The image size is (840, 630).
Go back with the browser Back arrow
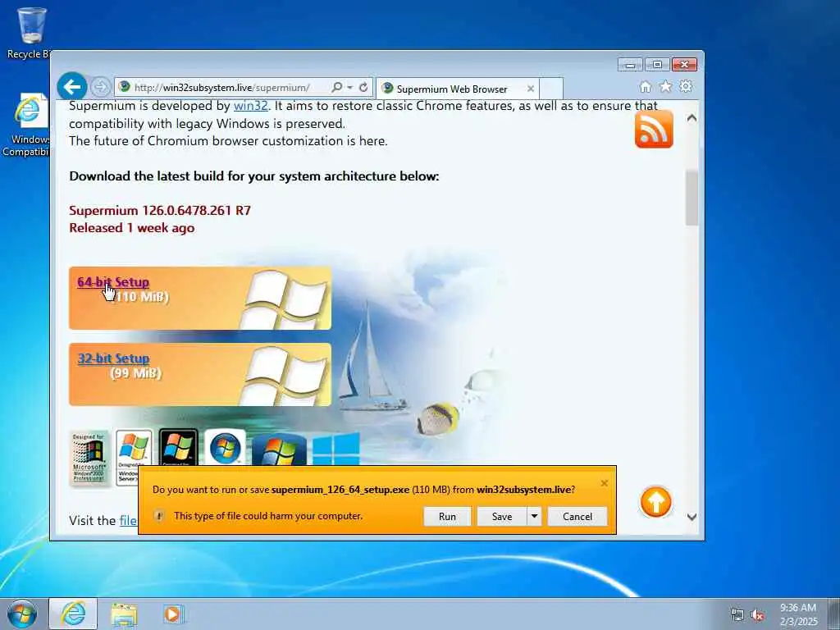click(x=72, y=86)
